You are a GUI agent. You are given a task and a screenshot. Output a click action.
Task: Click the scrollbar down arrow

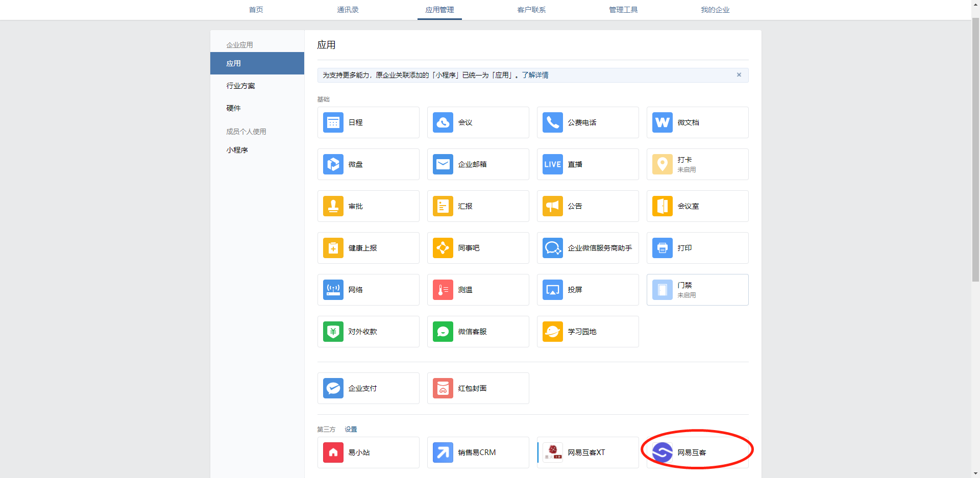point(975,473)
